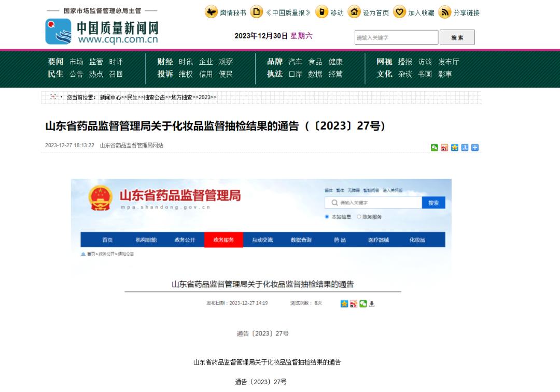Select the 政务服务 radio button in embedded page

point(359,217)
